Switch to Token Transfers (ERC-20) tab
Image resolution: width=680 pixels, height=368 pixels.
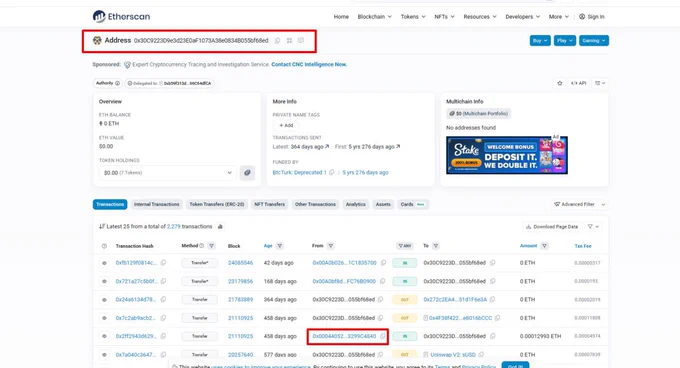pyautogui.click(x=217, y=204)
